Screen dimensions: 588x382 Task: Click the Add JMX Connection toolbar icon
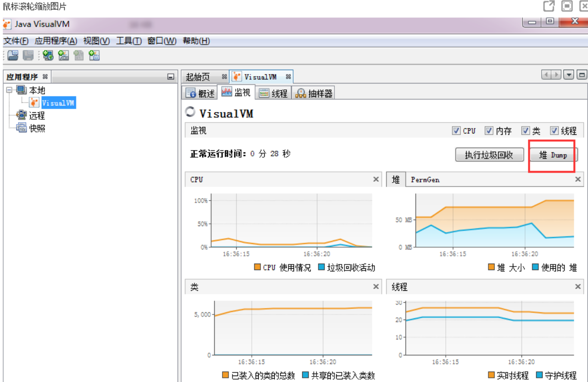tap(64, 55)
